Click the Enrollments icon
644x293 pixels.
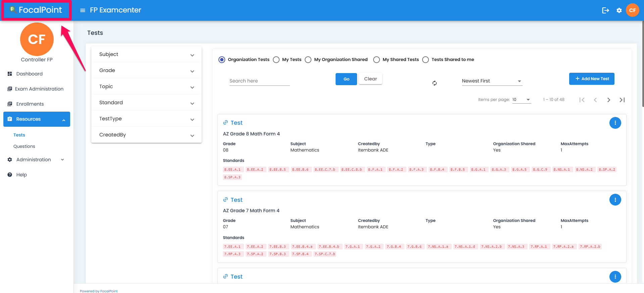(x=10, y=104)
